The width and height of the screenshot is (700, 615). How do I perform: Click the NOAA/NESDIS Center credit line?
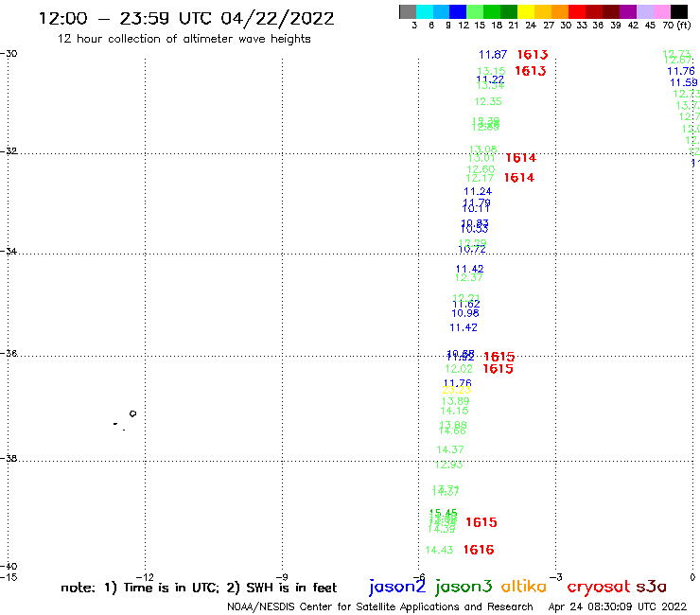coord(380,607)
